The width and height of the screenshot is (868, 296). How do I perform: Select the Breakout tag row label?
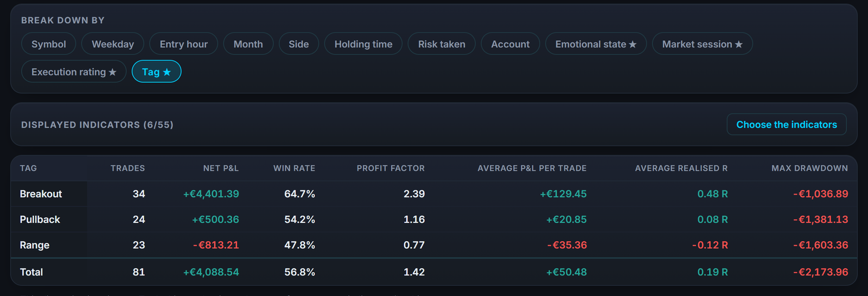(41, 194)
